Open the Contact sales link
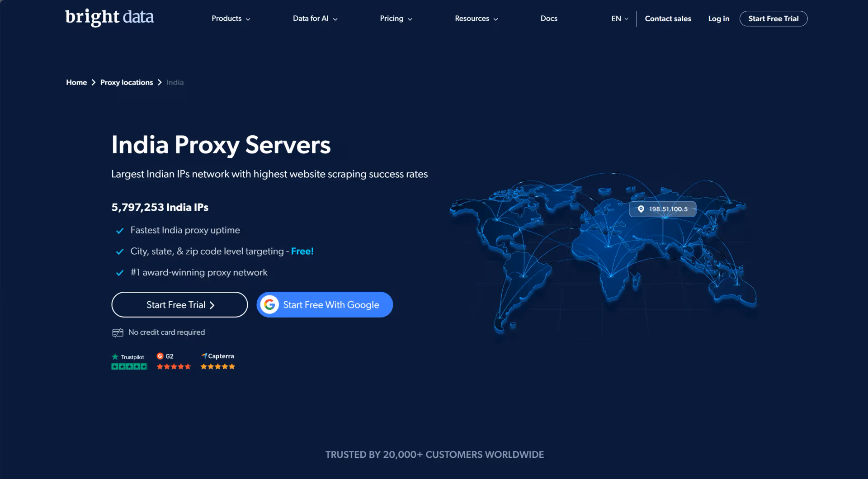Image resolution: width=868 pixels, height=479 pixels. [668, 19]
